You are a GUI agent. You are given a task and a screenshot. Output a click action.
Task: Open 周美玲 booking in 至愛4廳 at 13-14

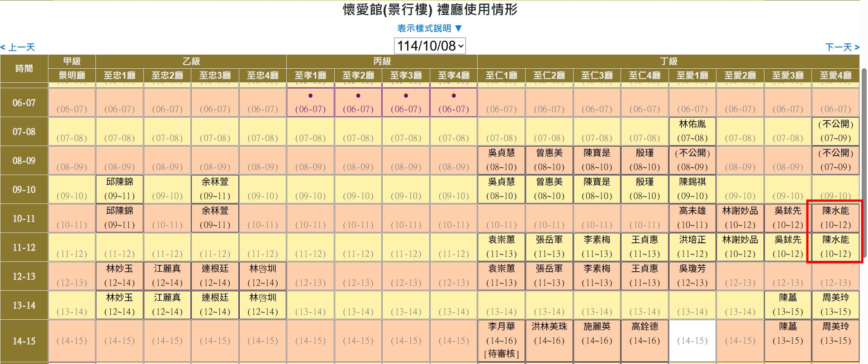pos(835,305)
